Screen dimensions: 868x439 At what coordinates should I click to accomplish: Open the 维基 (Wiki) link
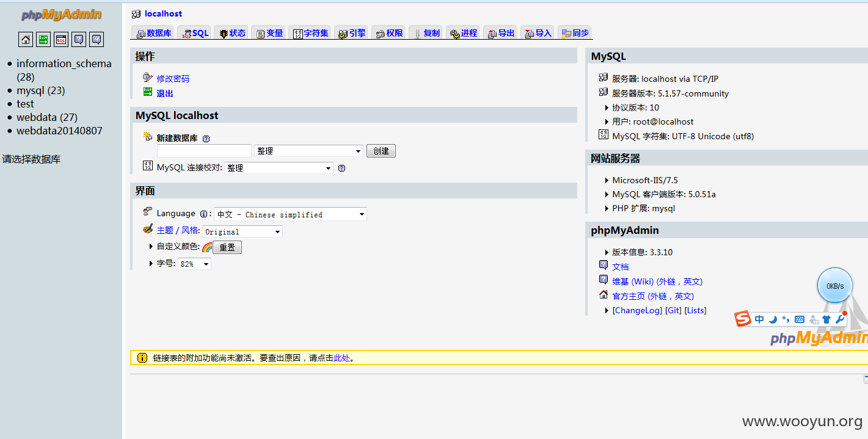coord(657,281)
